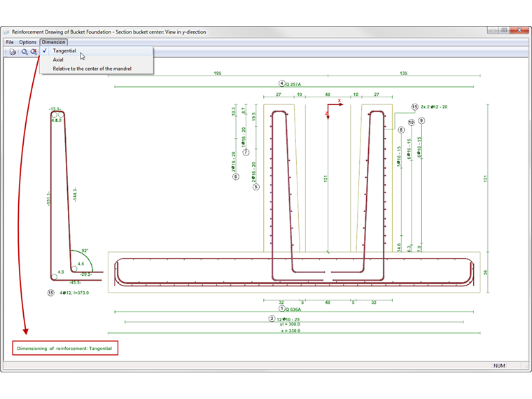Viewport: 532px width, 399px height.
Task: Click the zoom magnifier toolbar icon
Action: click(x=24, y=52)
